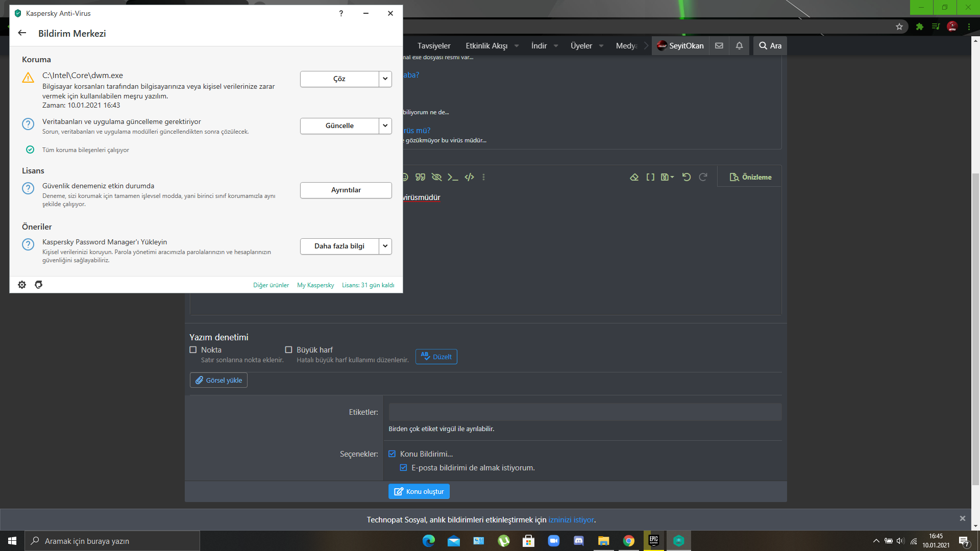980x551 pixels.
Task: Enable the Büyük harf checkbox
Action: coord(288,349)
